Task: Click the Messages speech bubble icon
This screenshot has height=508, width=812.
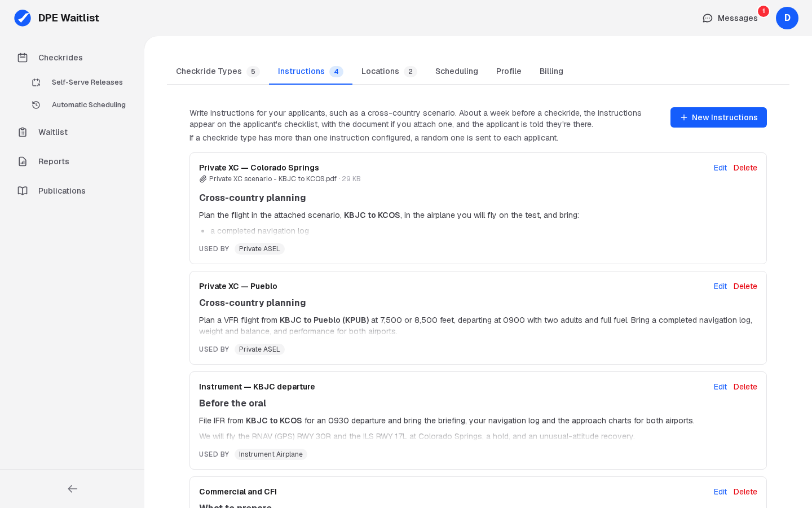Action: pyautogui.click(x=708, y=18)
